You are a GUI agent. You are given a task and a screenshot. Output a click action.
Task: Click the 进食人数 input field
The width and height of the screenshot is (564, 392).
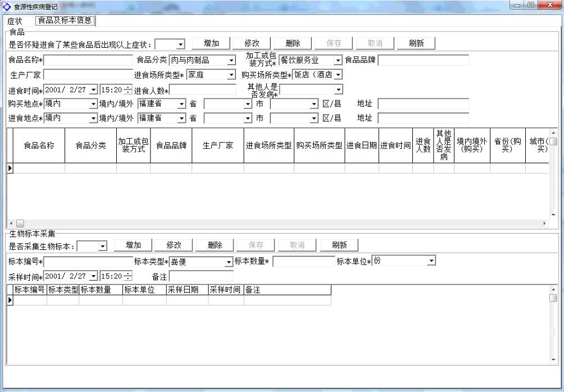pos(203,89)
